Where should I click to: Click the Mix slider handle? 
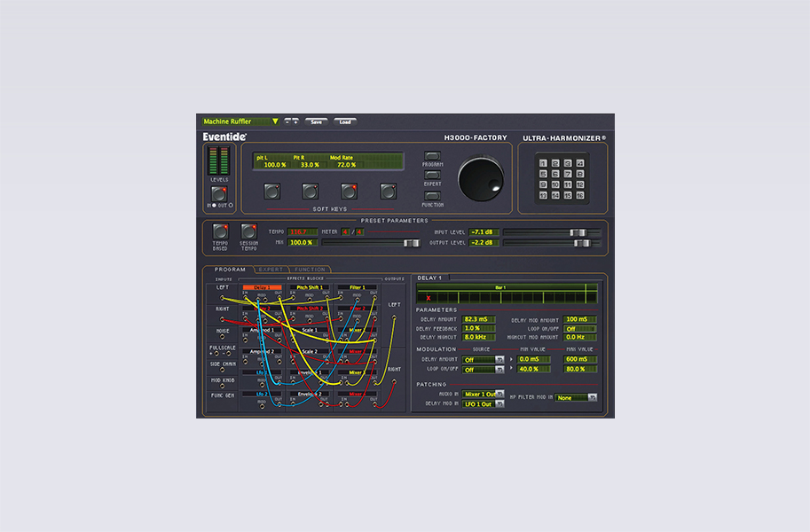click(x=412, y=243)
